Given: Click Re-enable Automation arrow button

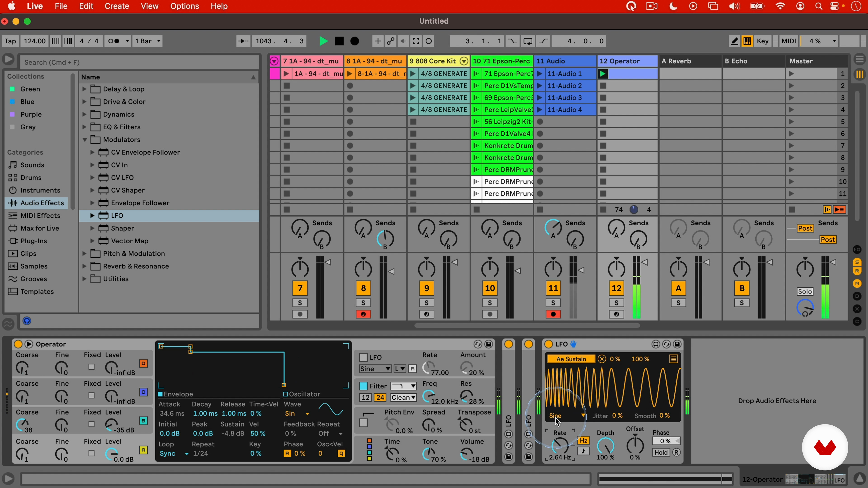Looking at the screenshot, I should (x=403, y=41).
